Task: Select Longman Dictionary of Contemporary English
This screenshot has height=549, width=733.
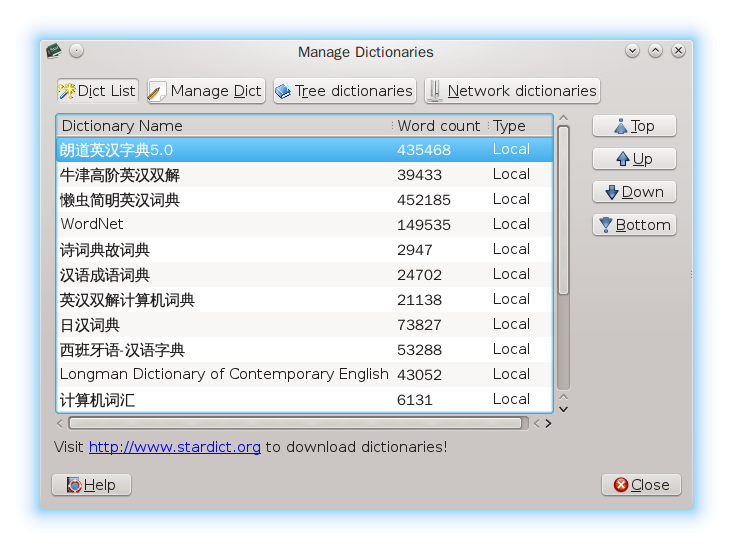Action: coord(304,375)
